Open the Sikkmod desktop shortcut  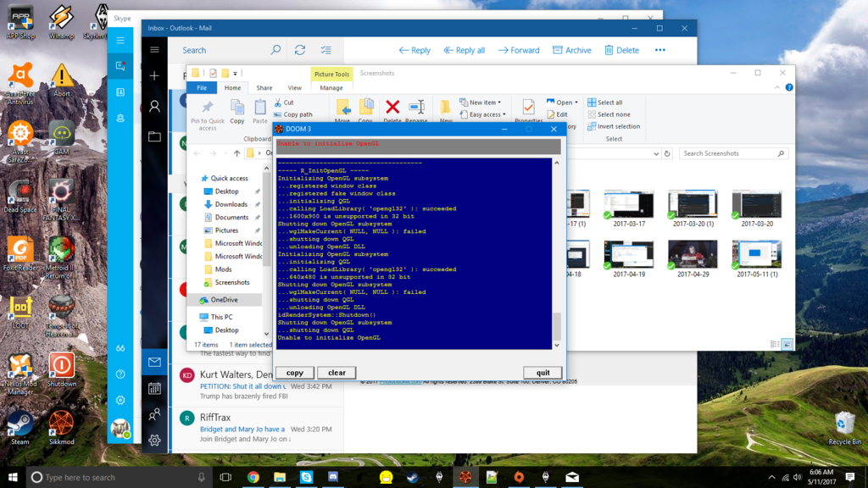tap(61, 427)
